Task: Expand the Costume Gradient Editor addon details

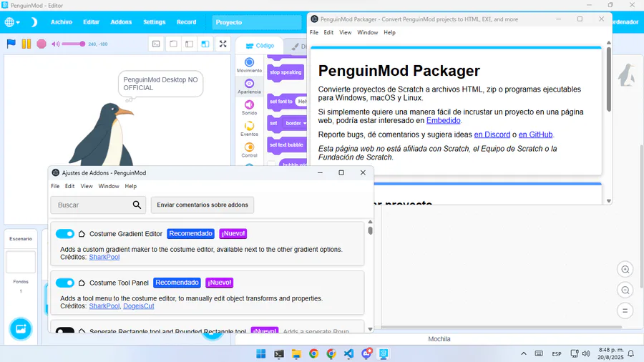Action: tap(82, 233)
